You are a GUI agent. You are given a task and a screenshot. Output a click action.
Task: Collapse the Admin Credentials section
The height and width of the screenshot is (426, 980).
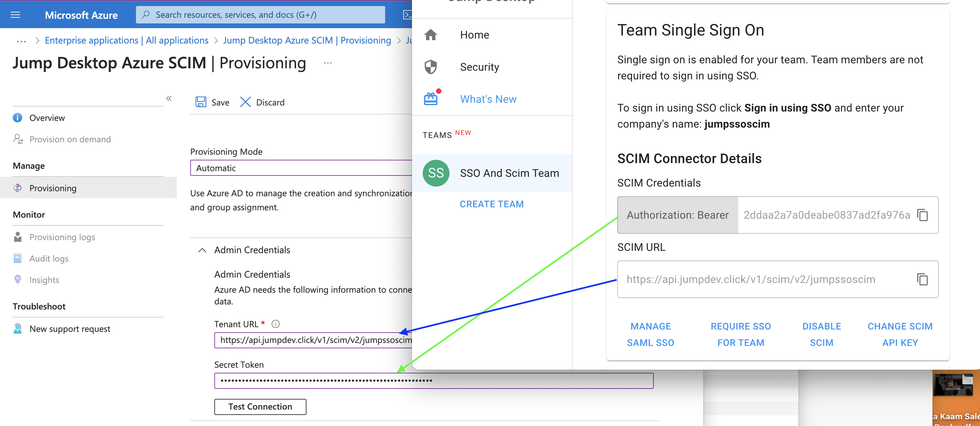[x=202, y=250]
